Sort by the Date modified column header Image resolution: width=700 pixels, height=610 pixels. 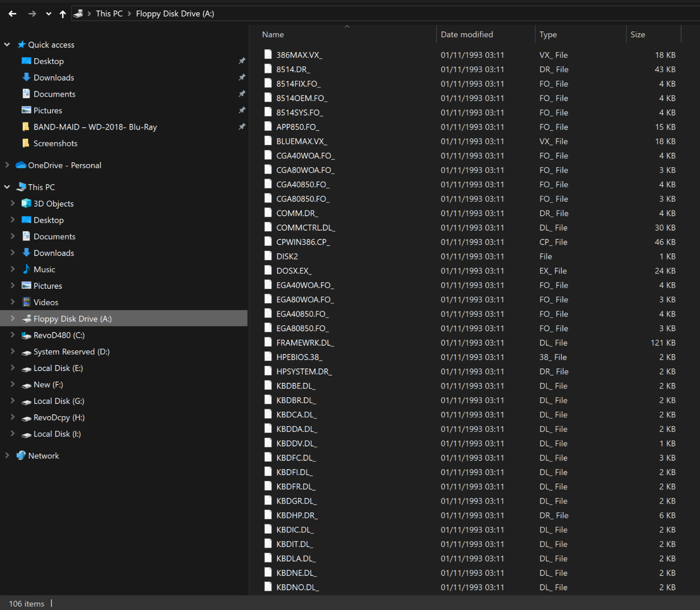pyautogui.click(x=466, y=35)
